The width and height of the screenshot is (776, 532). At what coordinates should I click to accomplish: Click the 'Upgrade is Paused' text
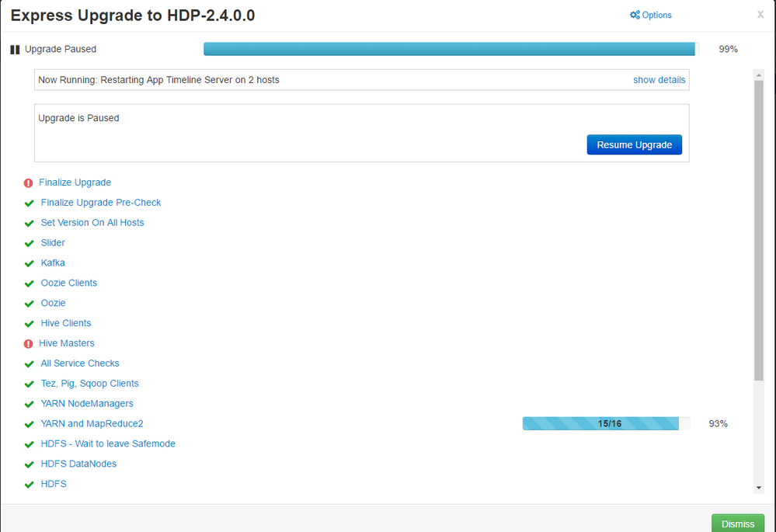click(x=78, y=118)
